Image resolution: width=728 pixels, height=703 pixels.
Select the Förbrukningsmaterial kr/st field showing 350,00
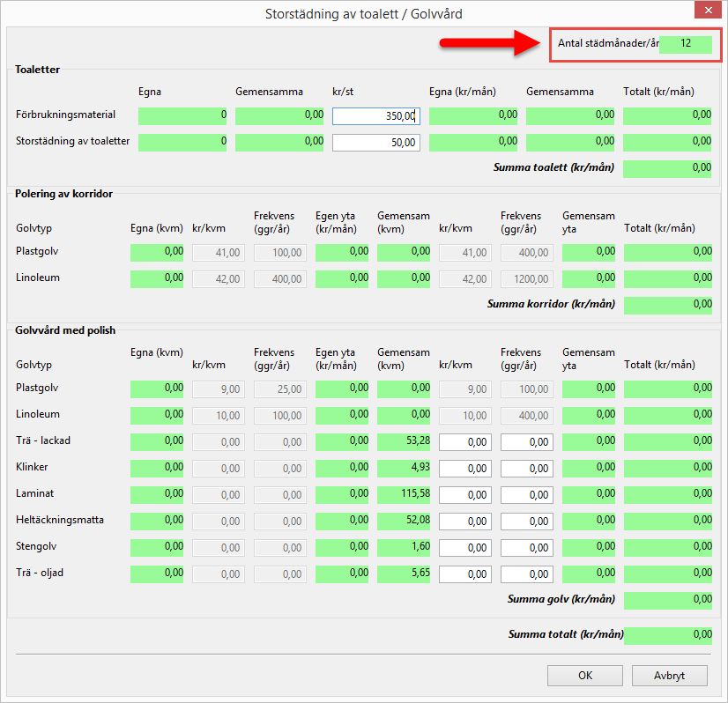[x=376, y=115]
